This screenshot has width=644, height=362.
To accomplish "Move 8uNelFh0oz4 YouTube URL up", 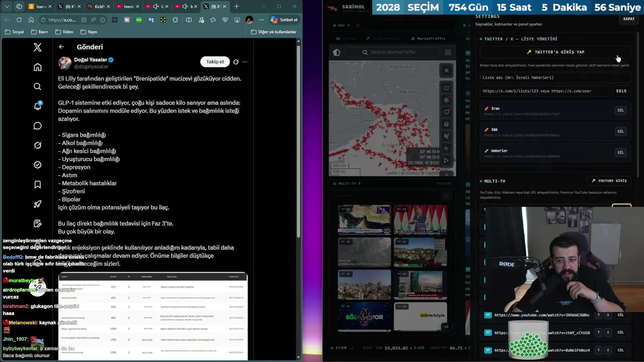I will click(598, 350).
